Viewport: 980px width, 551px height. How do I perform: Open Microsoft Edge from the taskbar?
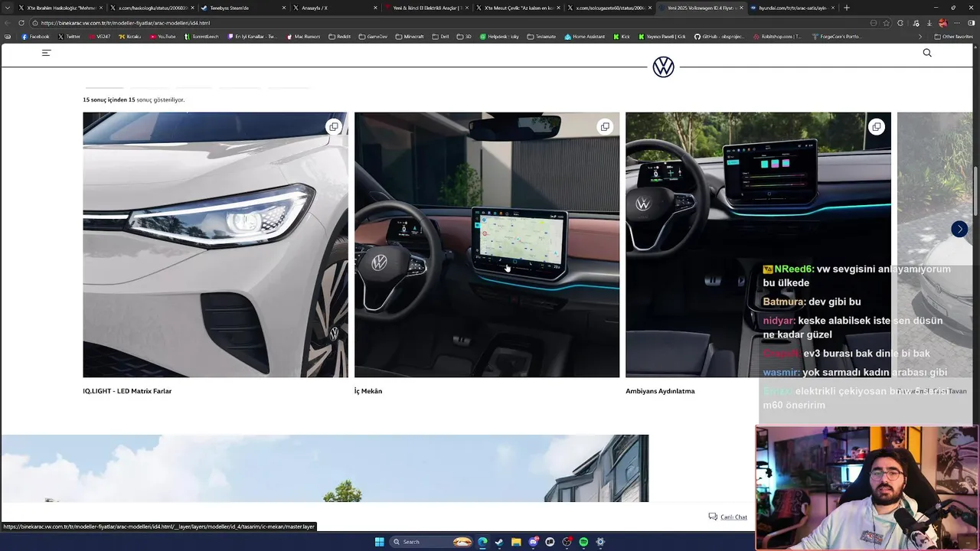[482, 542]
